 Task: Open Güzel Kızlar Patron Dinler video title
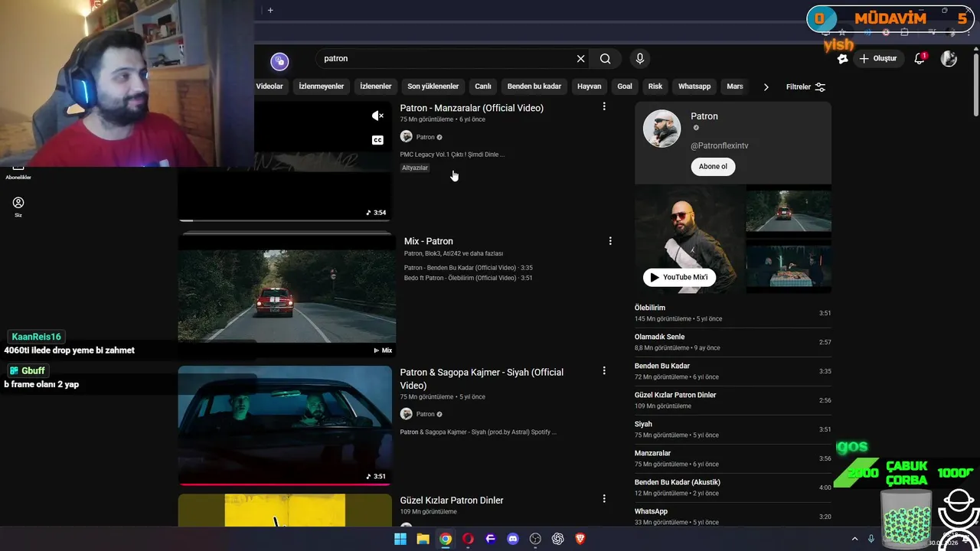pyautogui.click(x=452, y=500)
